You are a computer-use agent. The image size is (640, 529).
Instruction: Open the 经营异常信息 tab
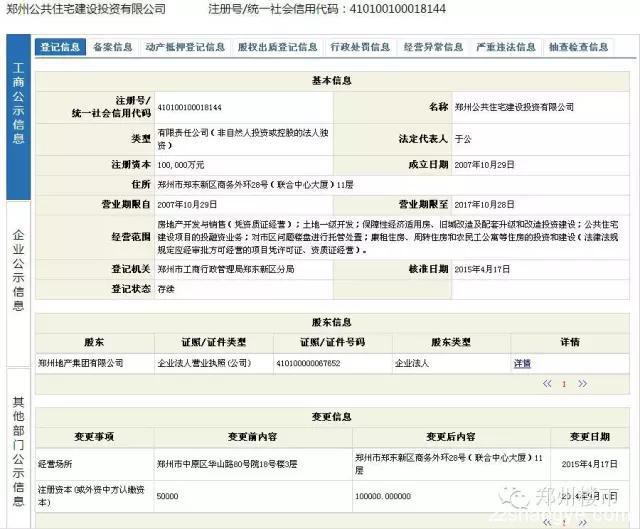(x=433, y=47)
